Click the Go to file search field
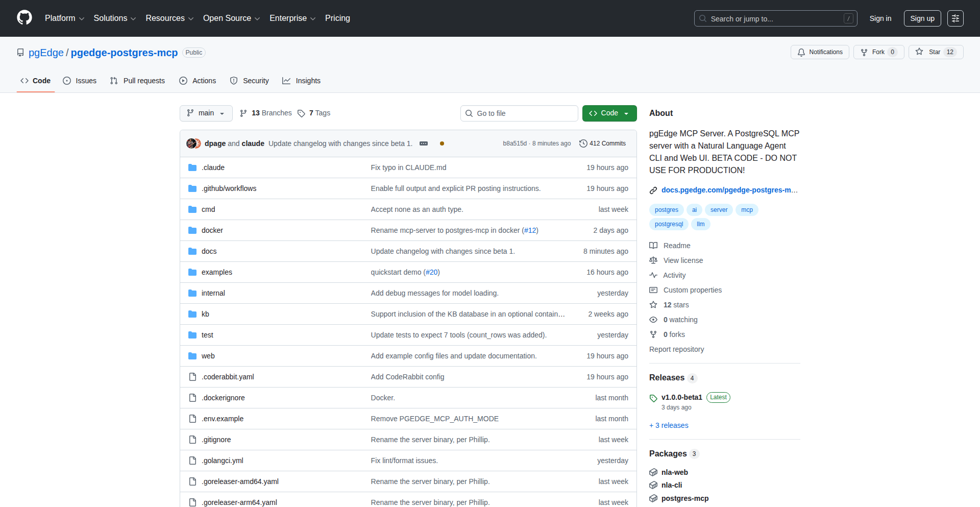Image resolution: width=980 pixels, height=507 pixels. [519, 113]
